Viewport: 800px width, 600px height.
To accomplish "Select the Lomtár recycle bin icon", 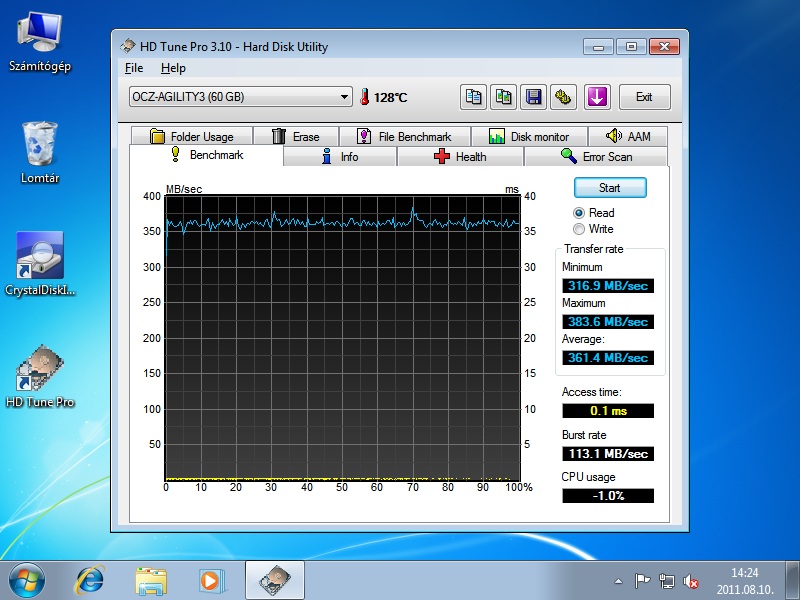I will coord(40,153).
